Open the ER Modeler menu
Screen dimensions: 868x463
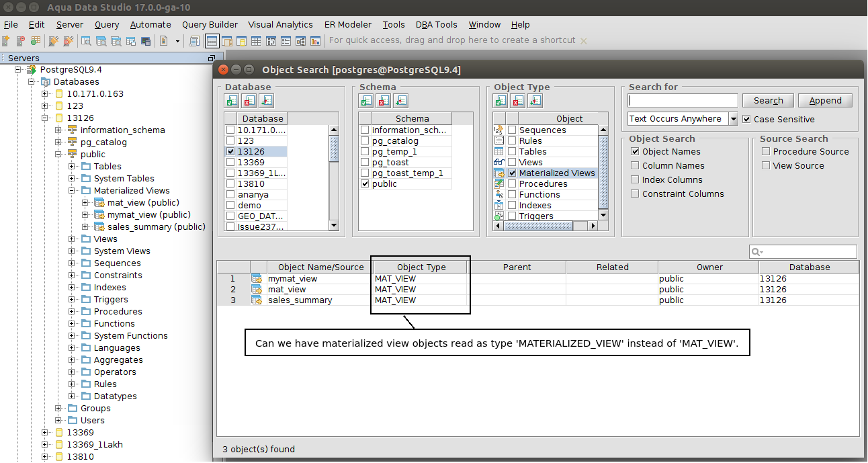[x=348, y=24]
